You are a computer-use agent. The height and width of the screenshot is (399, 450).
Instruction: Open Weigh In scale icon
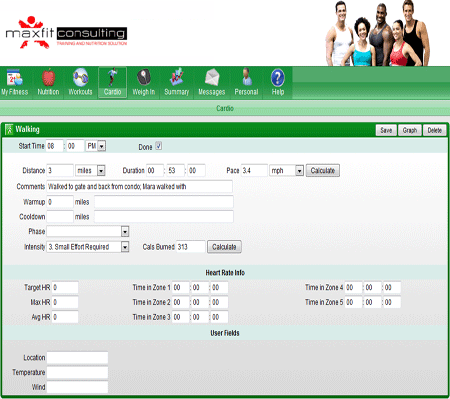pos(144,78)
